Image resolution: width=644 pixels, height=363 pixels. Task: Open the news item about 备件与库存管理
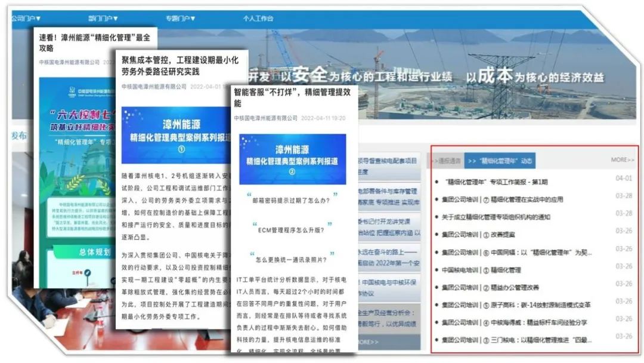pyautogui.click(x=389, y=196)
